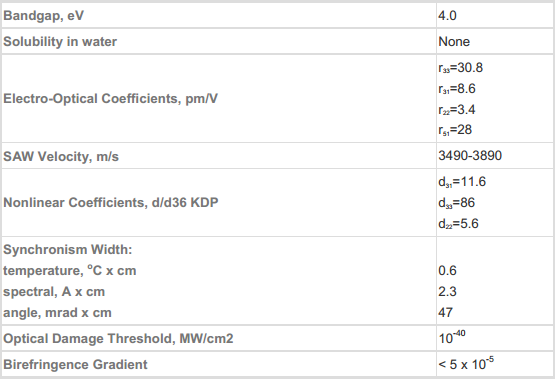Click the Optical Damage Threshold label

[x=118, y=339]
